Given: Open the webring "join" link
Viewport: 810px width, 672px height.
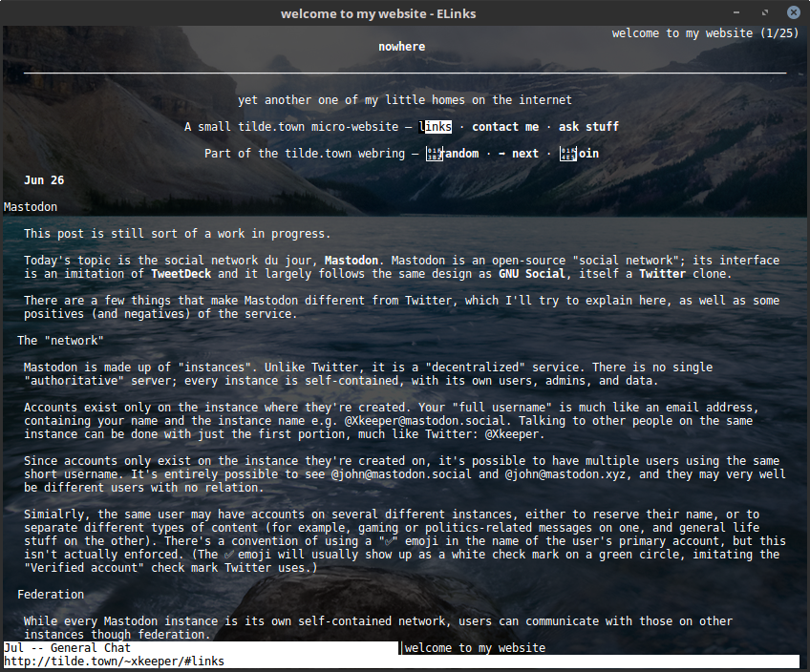Looking at the screenshot, I should 588,154.
